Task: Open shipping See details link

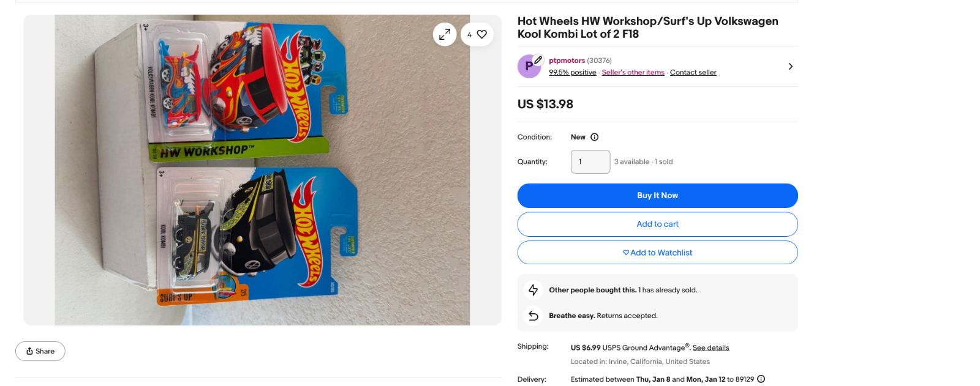Action: 710,348
